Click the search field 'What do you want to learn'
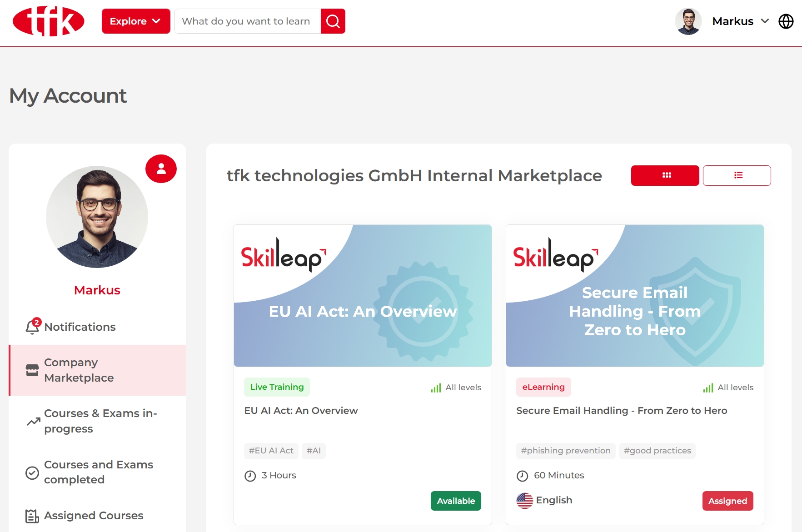Viewport: 802px width, 532px height. (x=248, y=21)
